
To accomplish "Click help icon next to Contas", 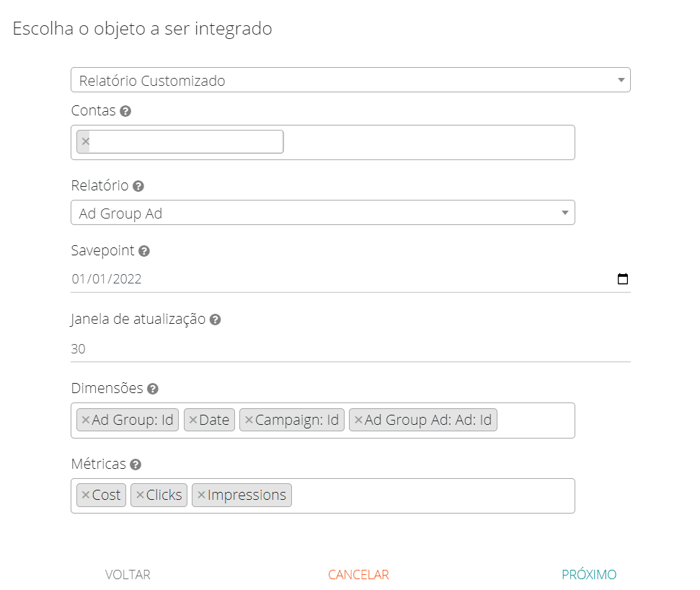I will click(125, 111).
